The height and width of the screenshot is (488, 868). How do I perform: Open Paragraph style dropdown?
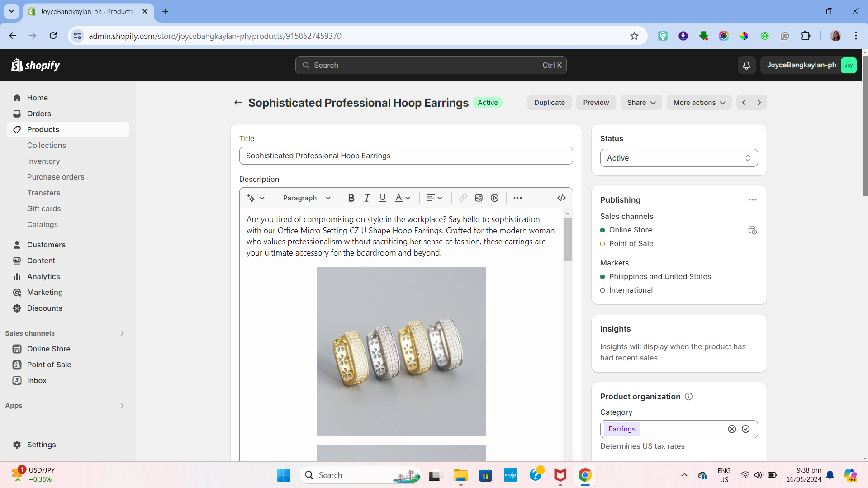pos(307,198)
